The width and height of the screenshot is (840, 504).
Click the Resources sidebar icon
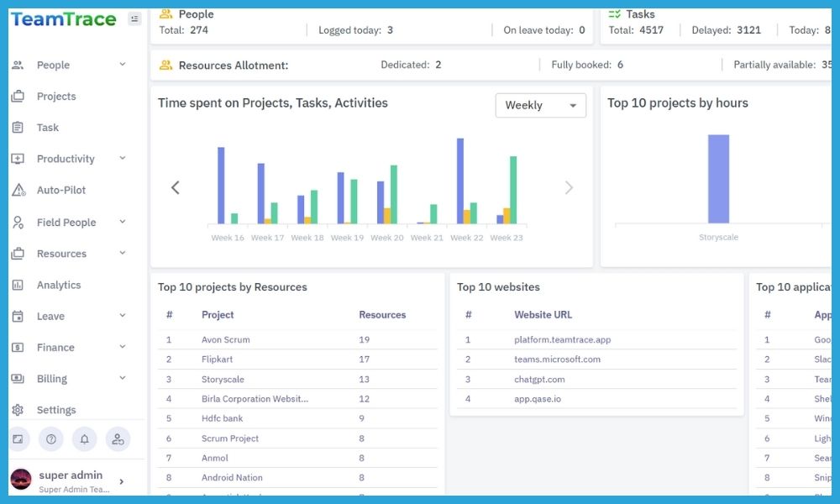[18, 254]
